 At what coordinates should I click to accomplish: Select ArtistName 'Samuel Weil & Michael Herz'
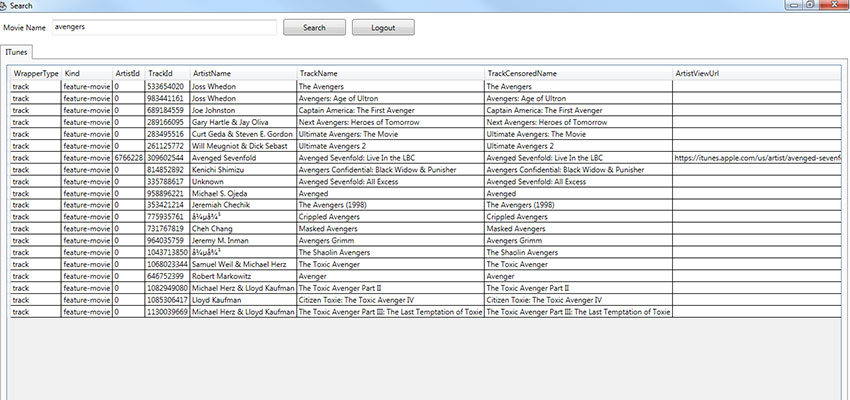coord(243,264)
